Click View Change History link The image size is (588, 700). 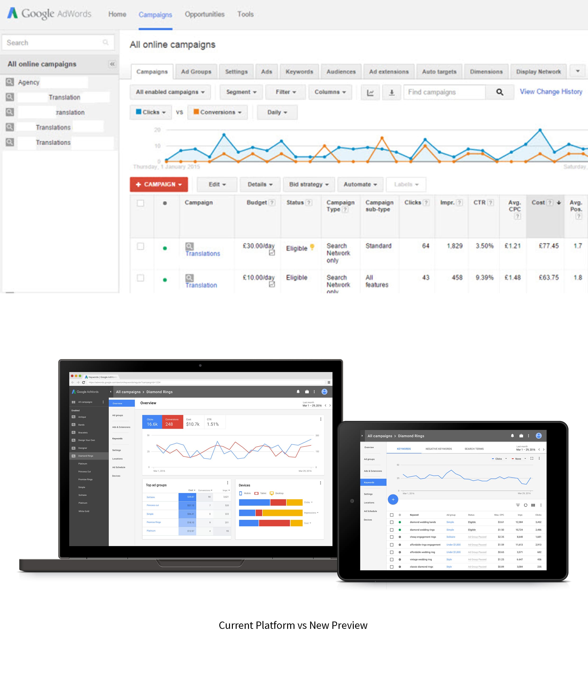click(551, 92)
